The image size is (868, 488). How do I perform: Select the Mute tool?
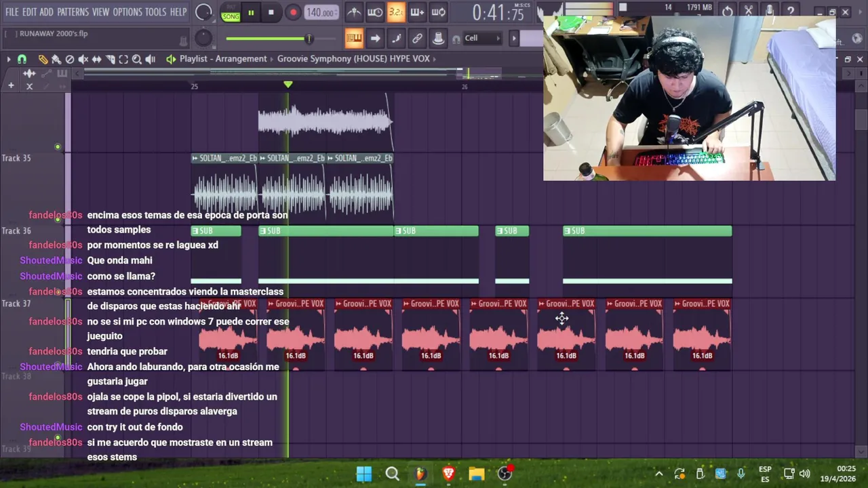pos(83,60)
